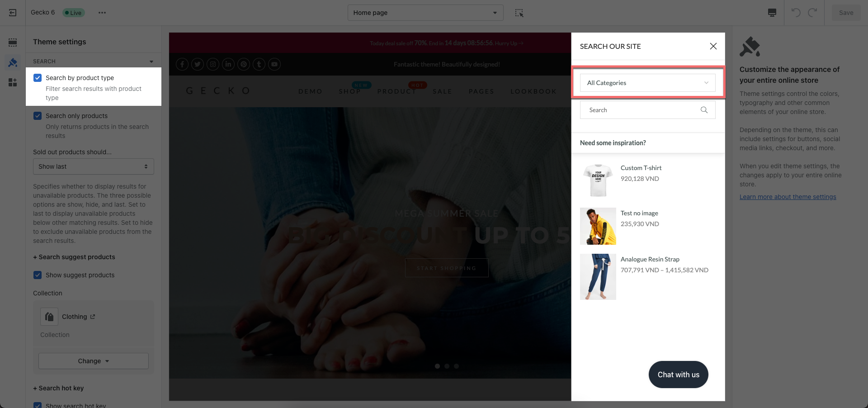Click the Facebook social icon
Screen dimensions: 868x408
pyautogui.click(x=182, y=64)
